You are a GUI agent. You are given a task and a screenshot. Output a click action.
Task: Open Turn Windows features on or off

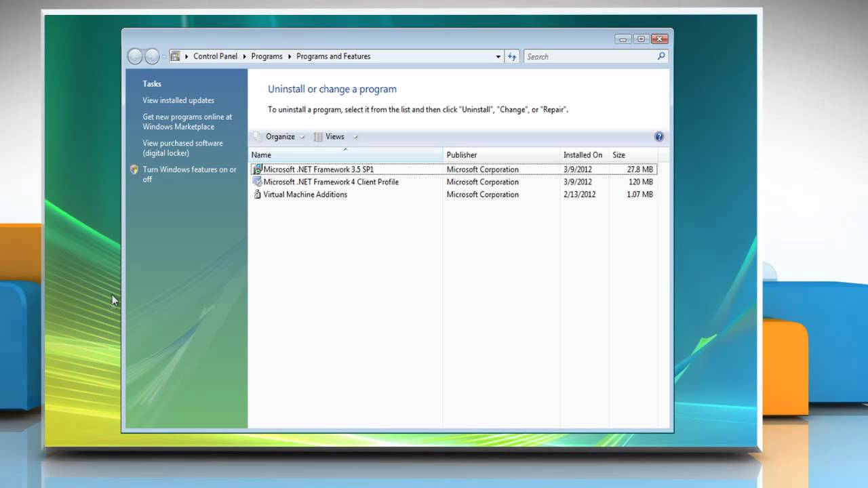(189, 174)
